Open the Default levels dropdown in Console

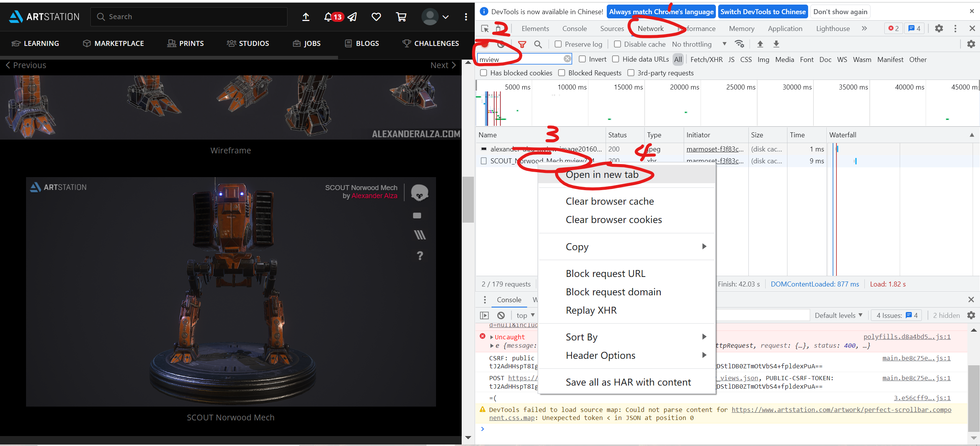click(838, 315)
